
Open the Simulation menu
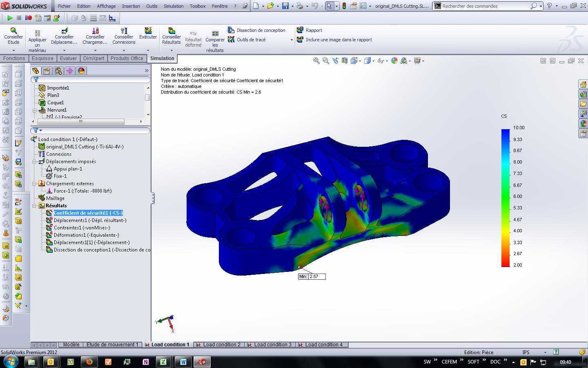click(174, 6)
